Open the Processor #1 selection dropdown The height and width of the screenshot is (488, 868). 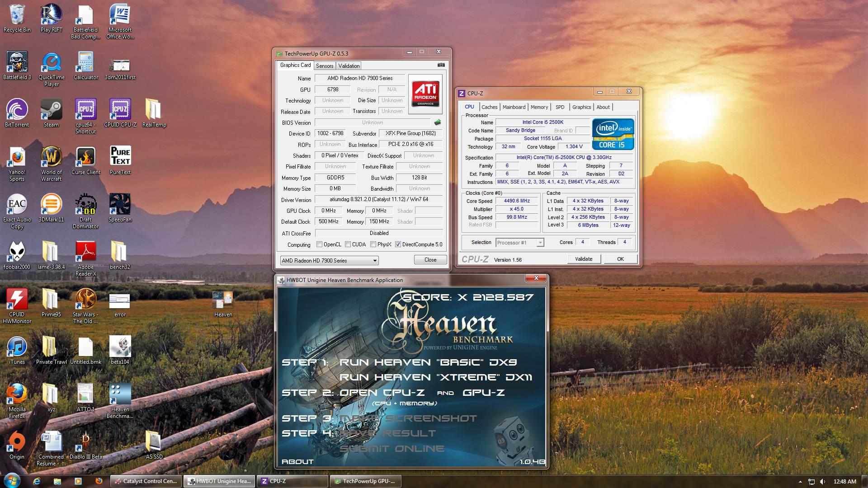[x=520, y=243]
